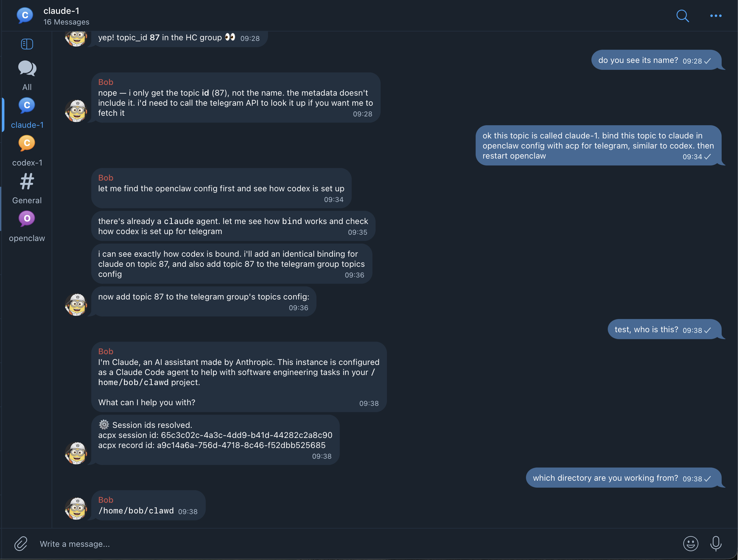Click the claude-1 title in the header

click(x=61, y=10)
